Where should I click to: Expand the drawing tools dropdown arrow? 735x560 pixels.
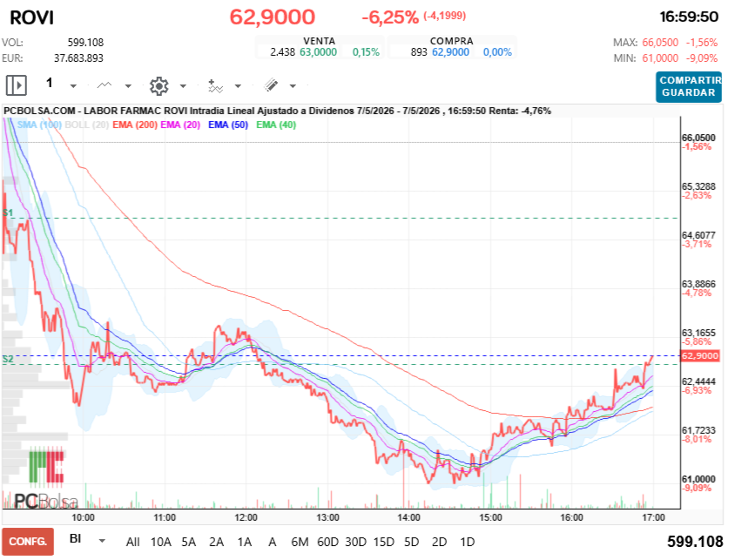point(293,86)
